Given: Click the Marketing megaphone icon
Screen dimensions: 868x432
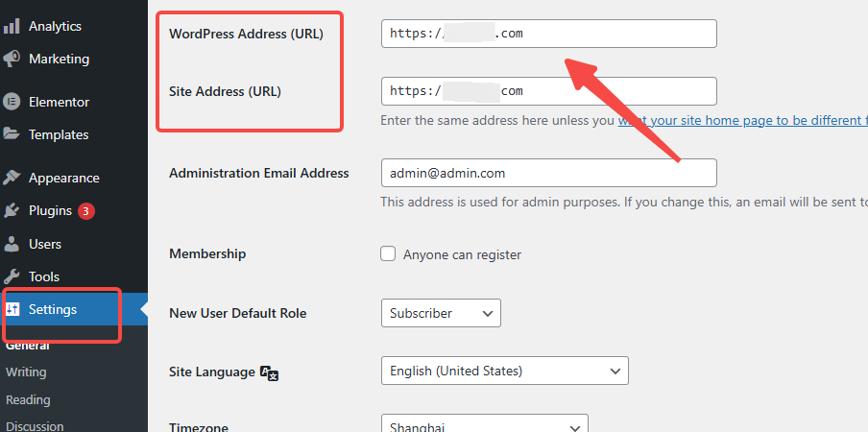Looking at the screenshot, I should click(x=12, y=59).
